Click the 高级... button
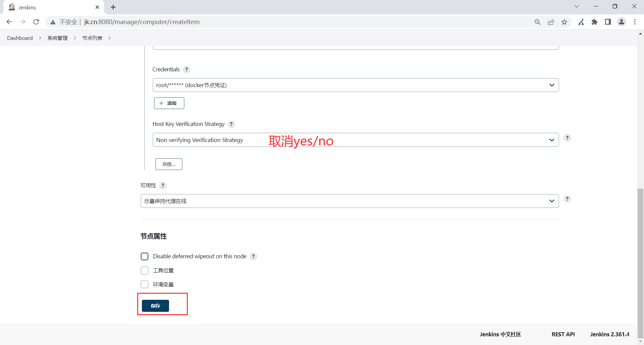The image size is (644, 345). pyautogui.click(x=169, y=164)
